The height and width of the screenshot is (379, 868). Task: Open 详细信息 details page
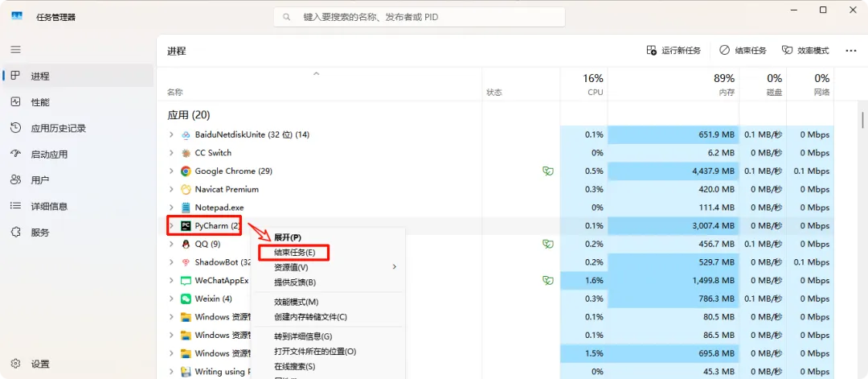(77, 206)
